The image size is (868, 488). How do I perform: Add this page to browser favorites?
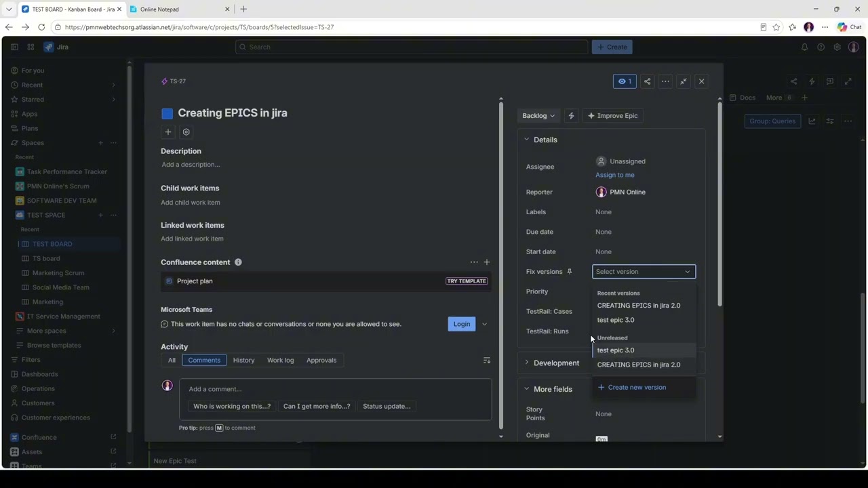click(776, 27)
